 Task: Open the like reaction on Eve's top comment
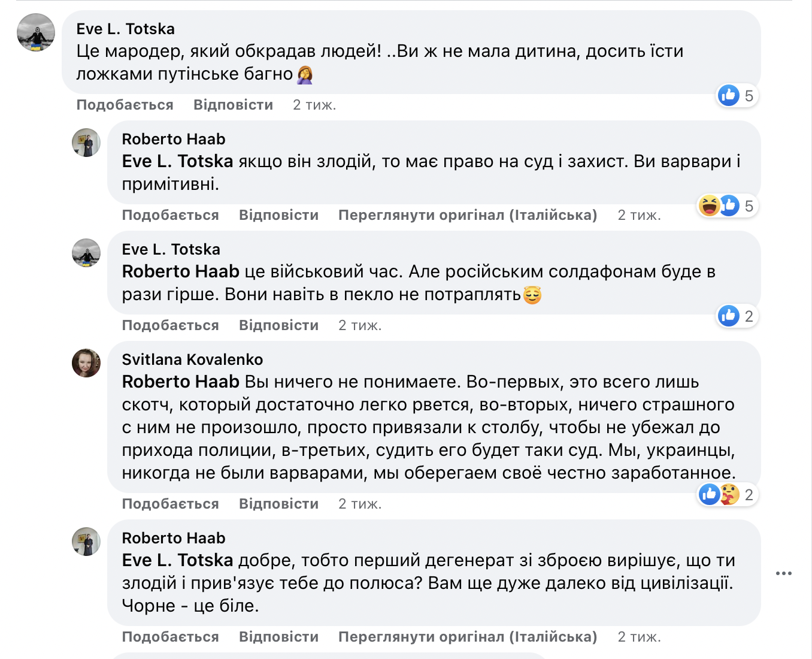tap(729, 95)
